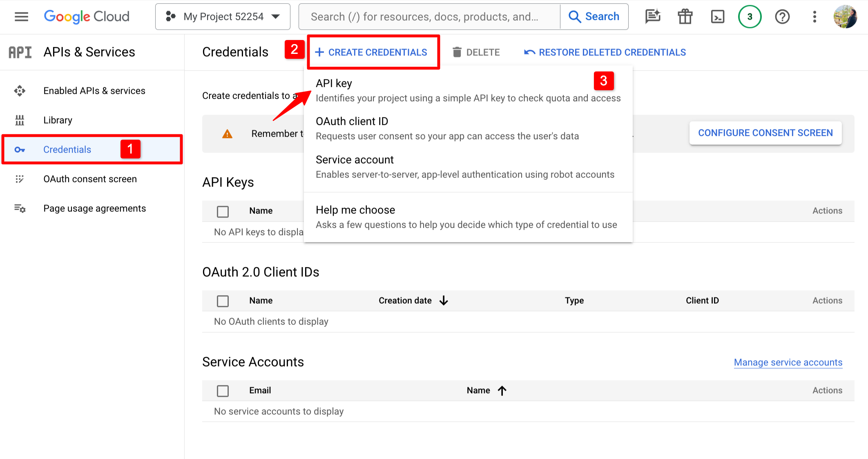Click Configure Consent Screen button
This screenshot has width=868, height=459.
tap(766, 133)
